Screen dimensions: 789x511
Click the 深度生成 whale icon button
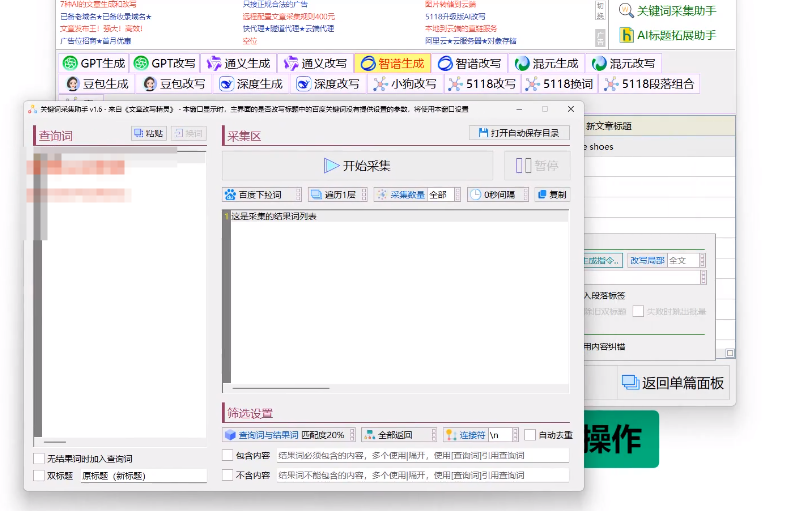[252, 83]
